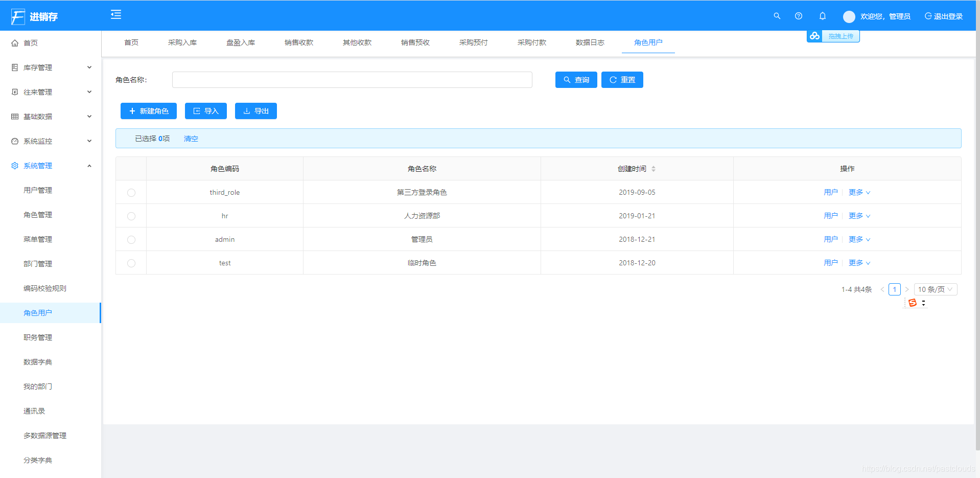
Task: Switch to the 销售预收 tab
Action: (415, 42)
